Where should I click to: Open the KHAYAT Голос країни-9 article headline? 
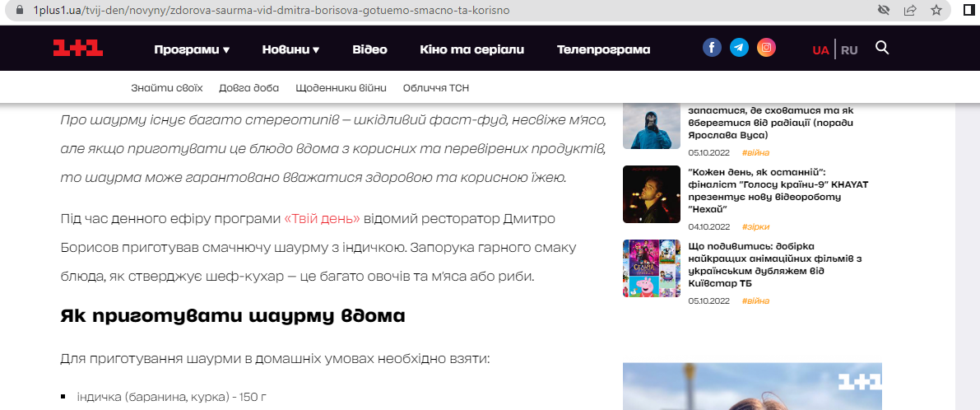pos(778,191)
